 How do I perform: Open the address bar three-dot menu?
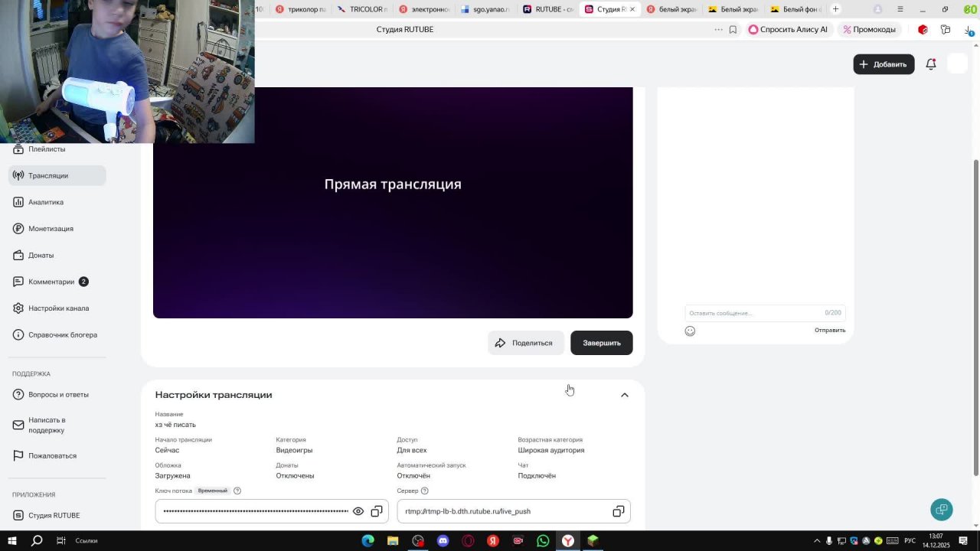(x=718, y=29)
